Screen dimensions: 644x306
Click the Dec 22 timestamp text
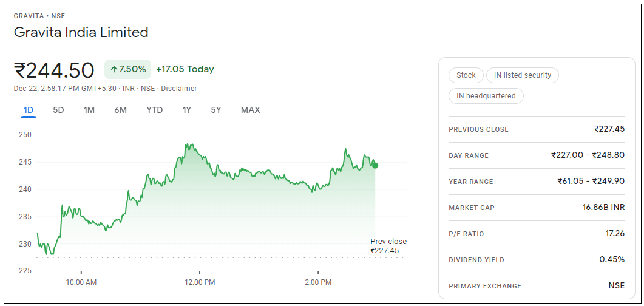(x=66, y=88)
